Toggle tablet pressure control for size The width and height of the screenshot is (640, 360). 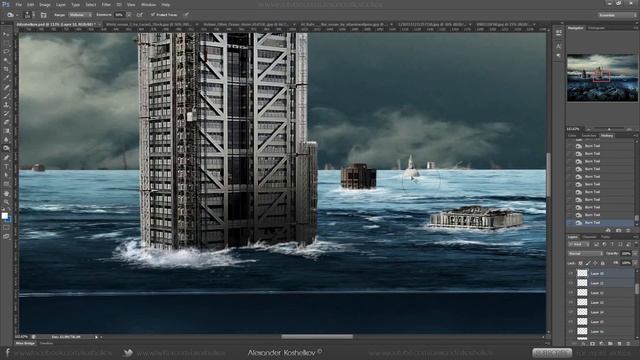click(186, 15)
